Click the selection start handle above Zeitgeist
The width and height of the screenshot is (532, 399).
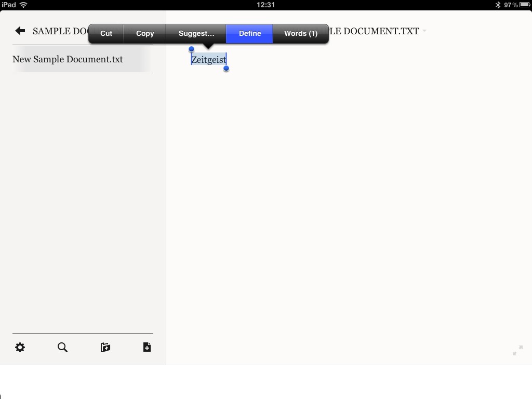pos(191,49)
